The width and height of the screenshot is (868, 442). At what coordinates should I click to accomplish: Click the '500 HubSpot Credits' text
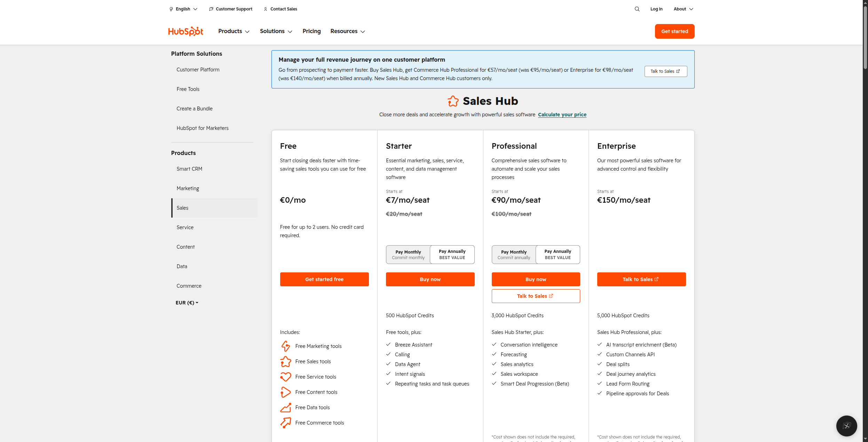click(x=410, y=316)
